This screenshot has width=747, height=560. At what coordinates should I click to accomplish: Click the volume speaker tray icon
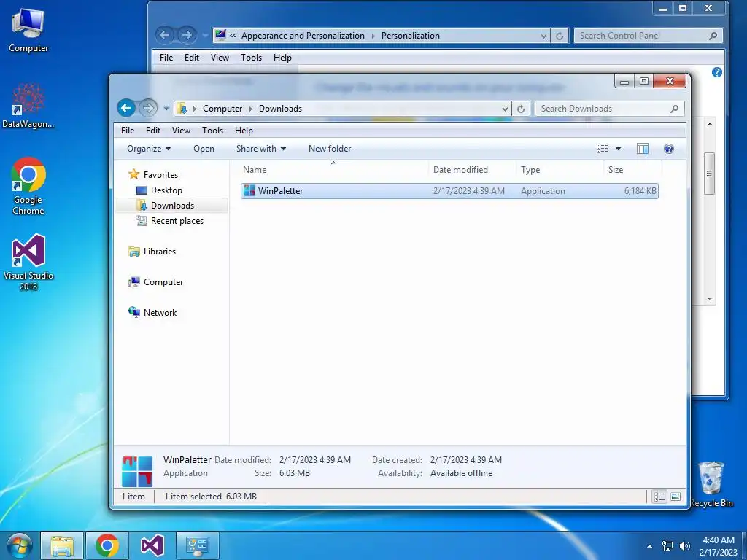tap(685, 545)
